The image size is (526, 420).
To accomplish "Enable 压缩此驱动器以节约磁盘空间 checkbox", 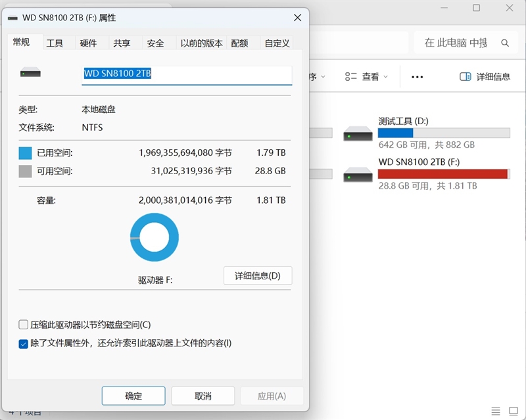I will click(23, 325).
